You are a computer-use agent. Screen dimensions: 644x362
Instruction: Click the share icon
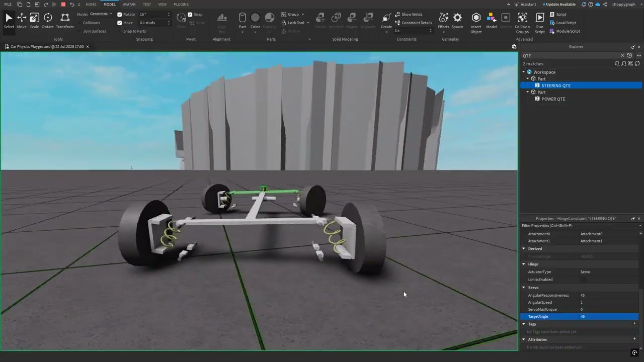[x=604, y=5]
